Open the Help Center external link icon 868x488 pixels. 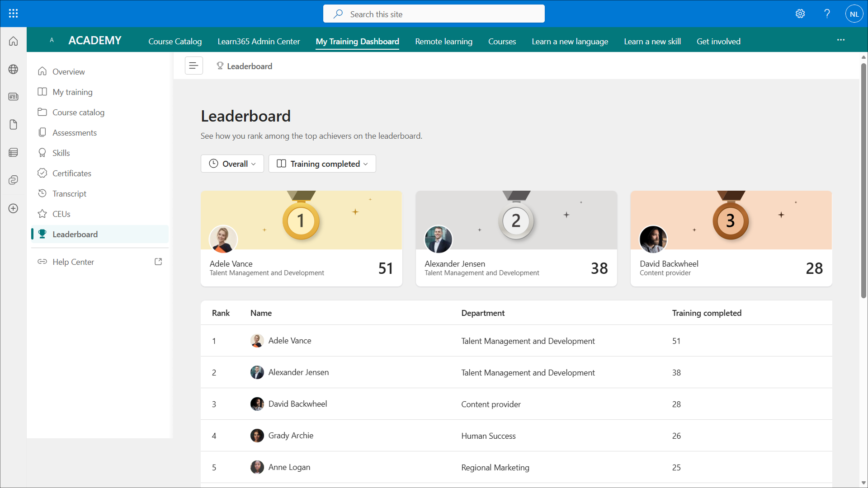click(x=158, y=262)
